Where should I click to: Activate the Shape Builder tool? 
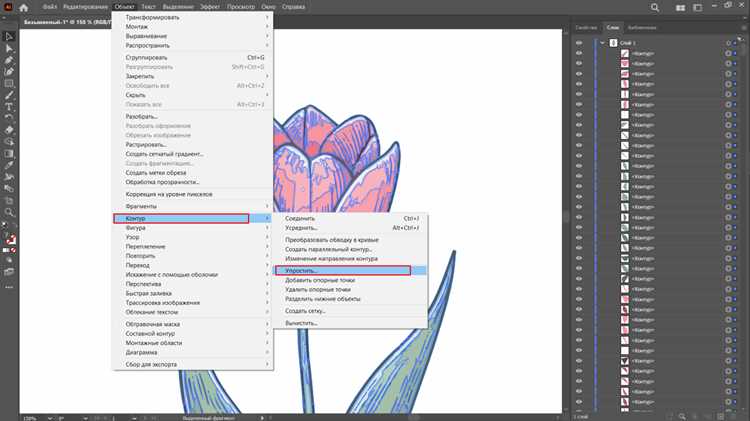(9, 142)
